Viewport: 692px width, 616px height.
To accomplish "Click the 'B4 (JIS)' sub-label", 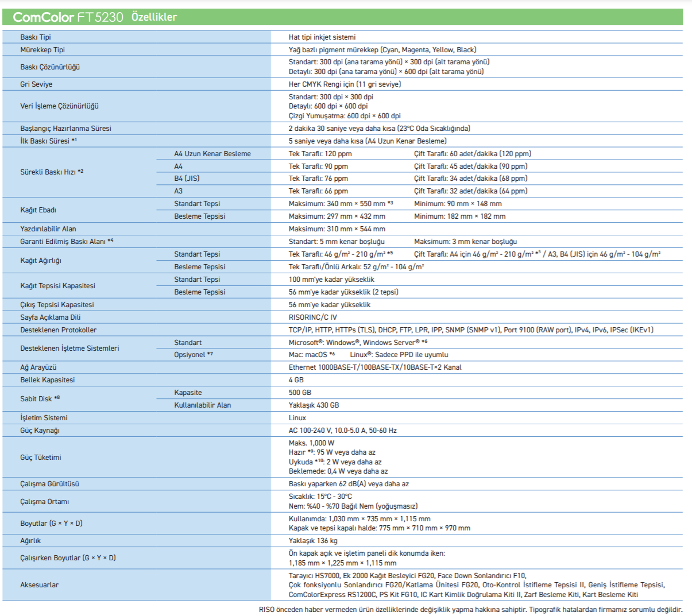I will (x=187, y=179).
